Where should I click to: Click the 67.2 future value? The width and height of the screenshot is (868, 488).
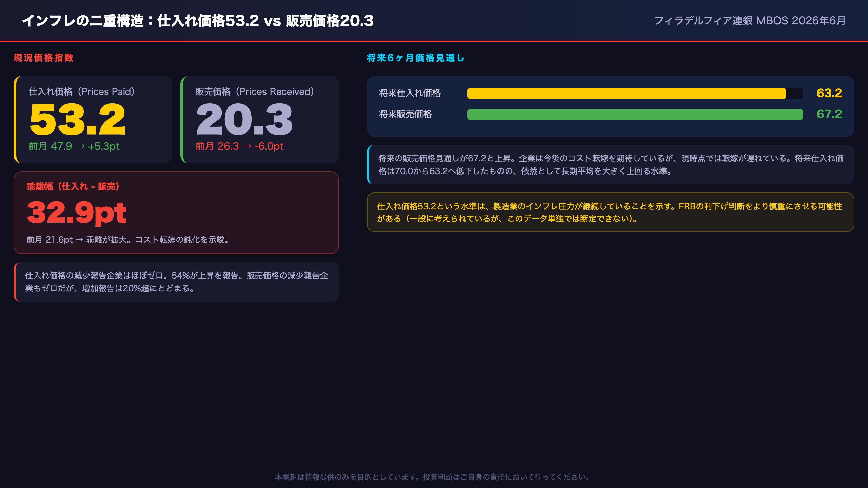pyautogui.click(x=829, y=114)
